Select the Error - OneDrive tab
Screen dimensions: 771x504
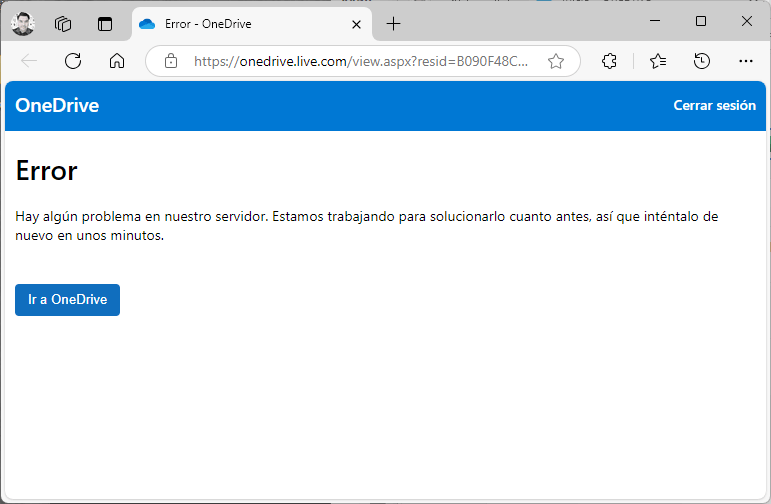click(252, 24)
